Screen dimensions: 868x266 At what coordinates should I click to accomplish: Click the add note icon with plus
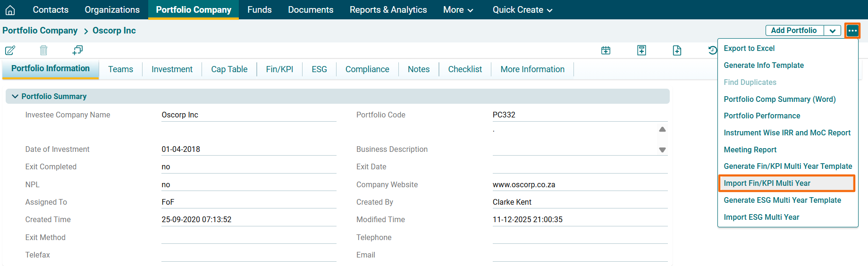tap(641, 50)
